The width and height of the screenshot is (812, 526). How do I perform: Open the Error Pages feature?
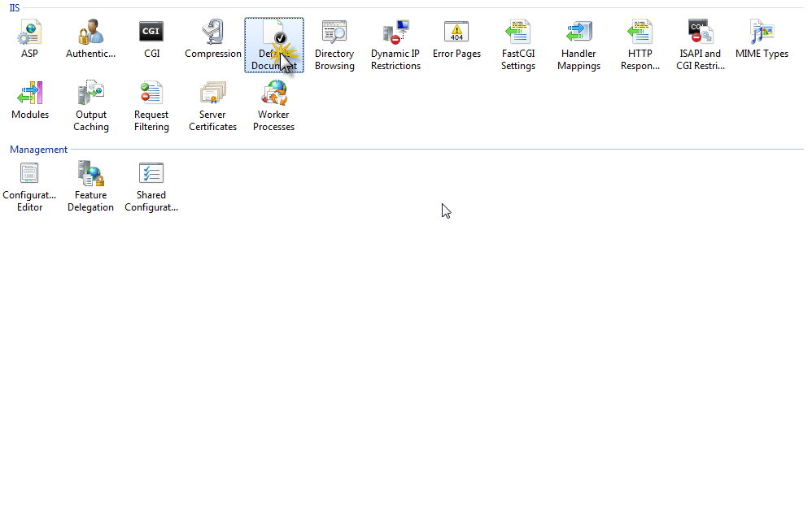click(x=456, y=39)
